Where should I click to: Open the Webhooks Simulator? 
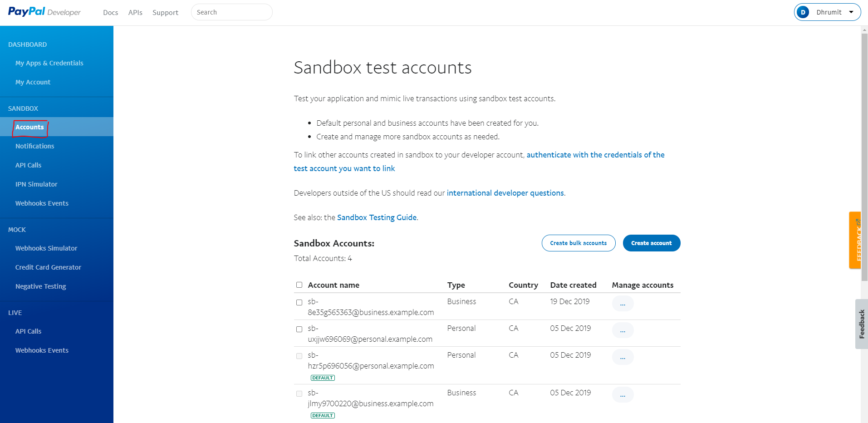point(46,248)
